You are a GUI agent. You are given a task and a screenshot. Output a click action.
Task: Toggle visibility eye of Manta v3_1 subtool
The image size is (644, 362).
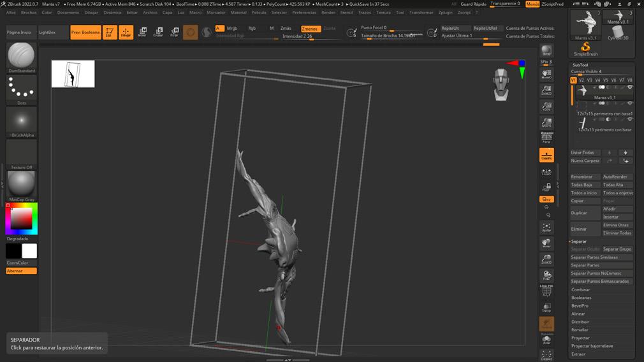click(x=630, y=87)
